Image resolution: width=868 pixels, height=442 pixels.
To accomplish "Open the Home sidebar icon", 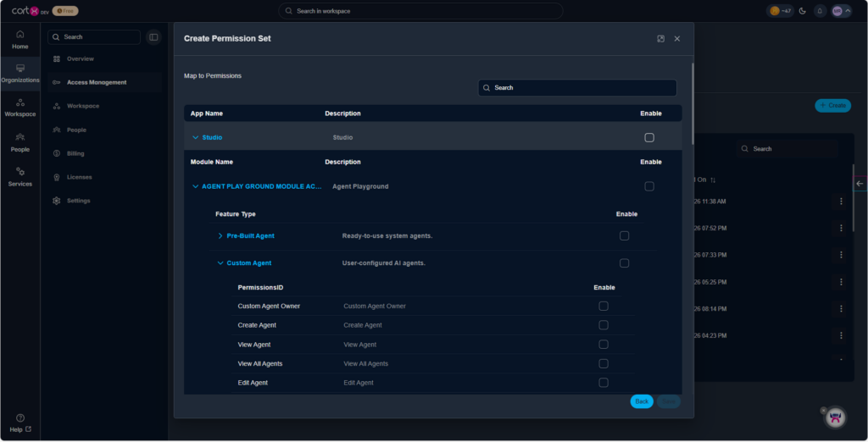I will (x=19, y=39).
